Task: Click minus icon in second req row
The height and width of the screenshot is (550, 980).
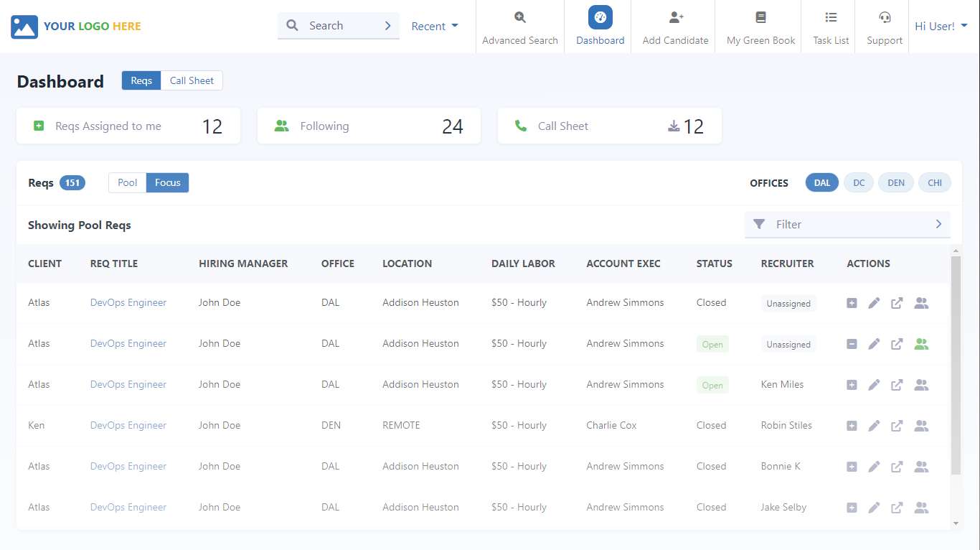Action: point(852,344)
